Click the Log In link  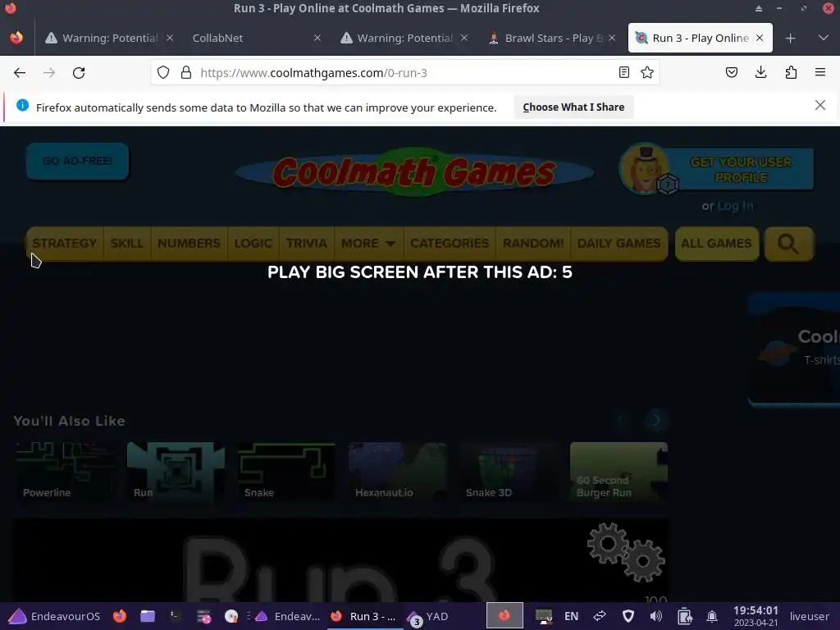735,206
